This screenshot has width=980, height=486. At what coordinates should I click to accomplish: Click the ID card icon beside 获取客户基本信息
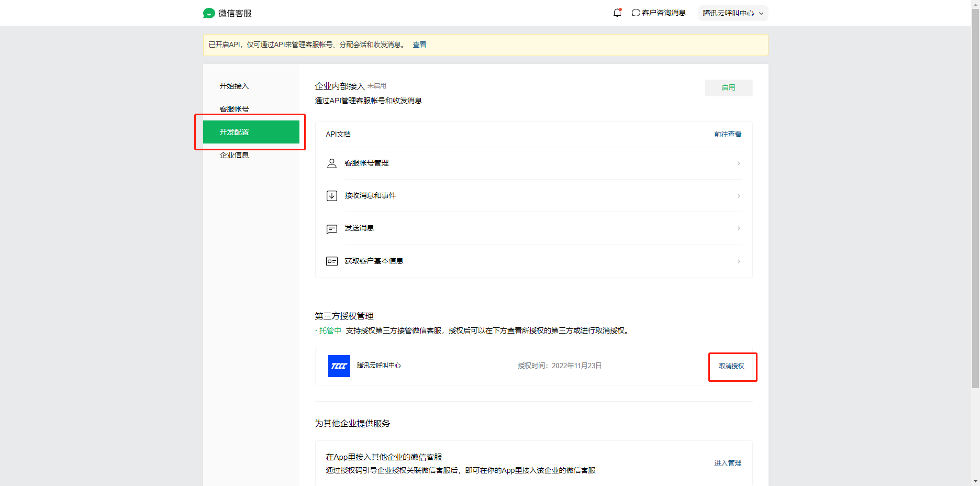[332, 261]
